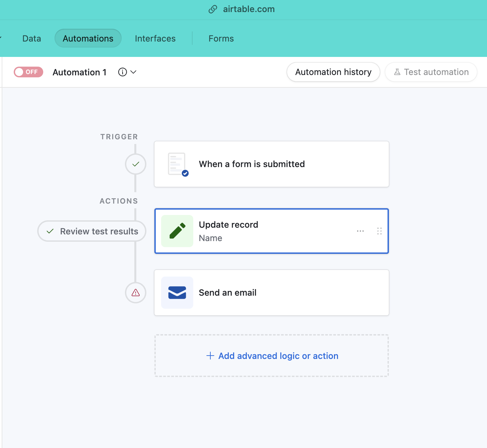
Task: Click the link icon beside airtable.com
Action: (x=213, y=9)
